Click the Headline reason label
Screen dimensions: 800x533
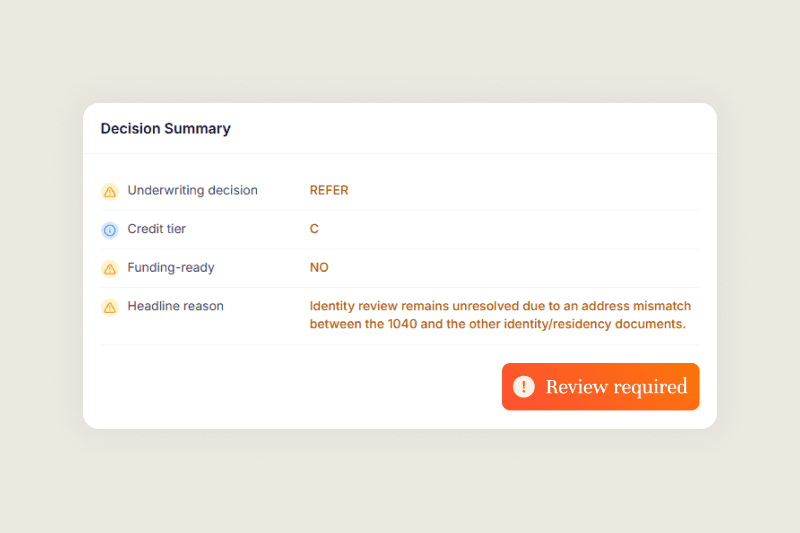(176, 306)
